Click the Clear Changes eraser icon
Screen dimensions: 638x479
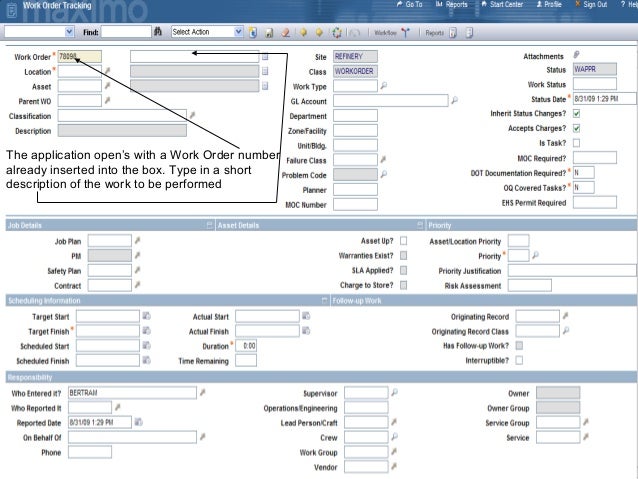pyautogui.click(x=285, y=33)
